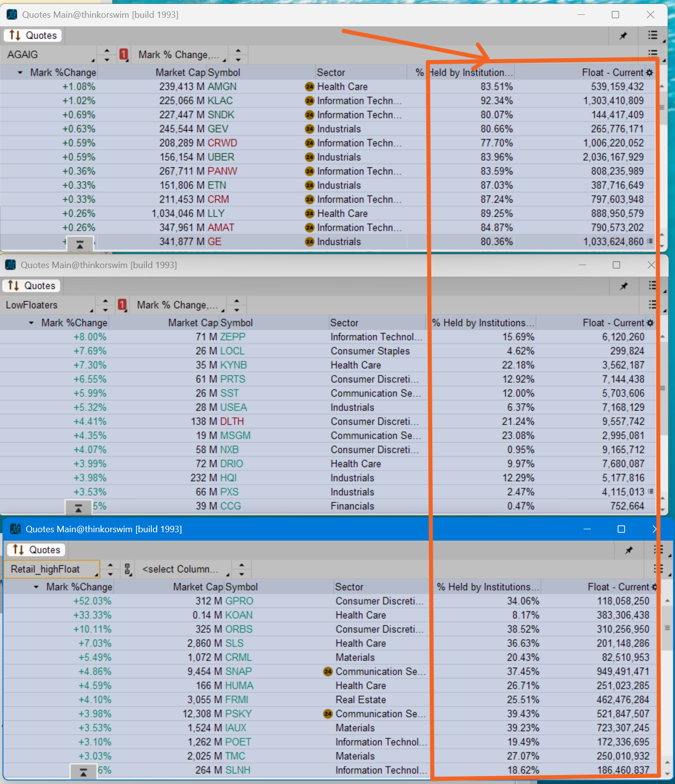Sort by Market Cap in the AGAIG window
This screenshot has width=675, height=784.
pos(180,73)
